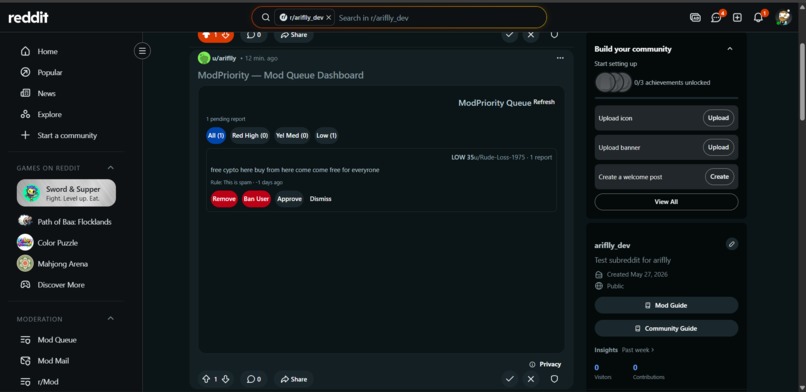Open the Sword & Supper game
This screenshot has height=392, width=806.
[66, 193]
